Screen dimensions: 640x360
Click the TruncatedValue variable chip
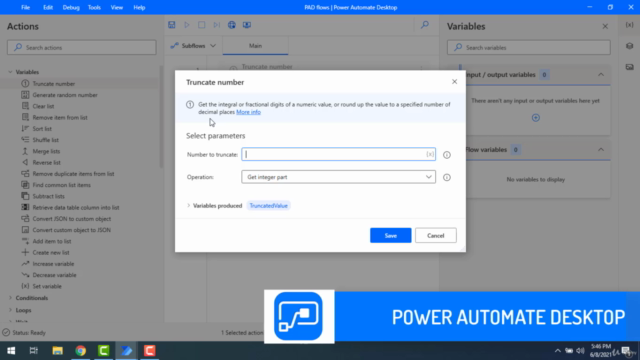[x=269, y=206]
